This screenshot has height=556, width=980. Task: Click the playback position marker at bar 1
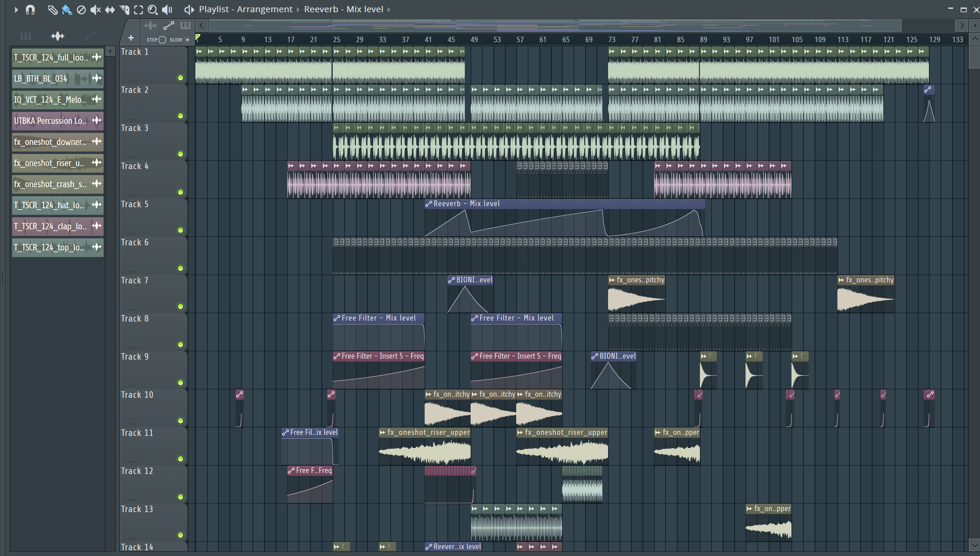click(198, 37)
